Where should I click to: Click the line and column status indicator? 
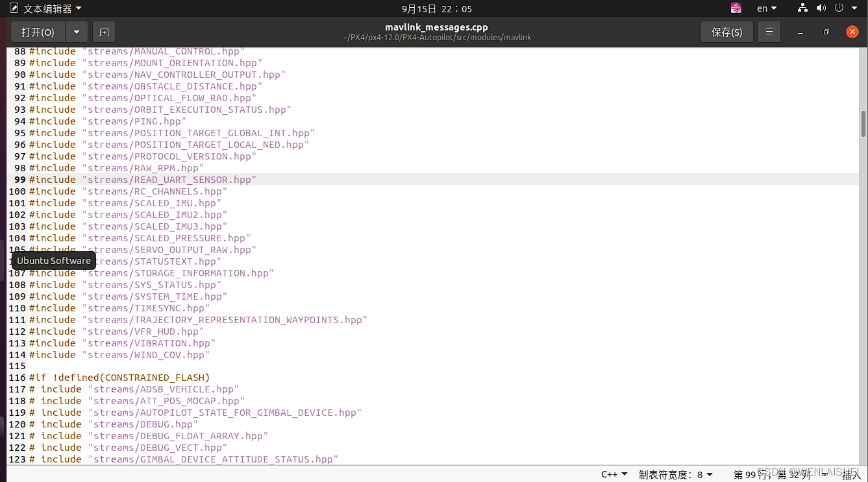[772, 474]
